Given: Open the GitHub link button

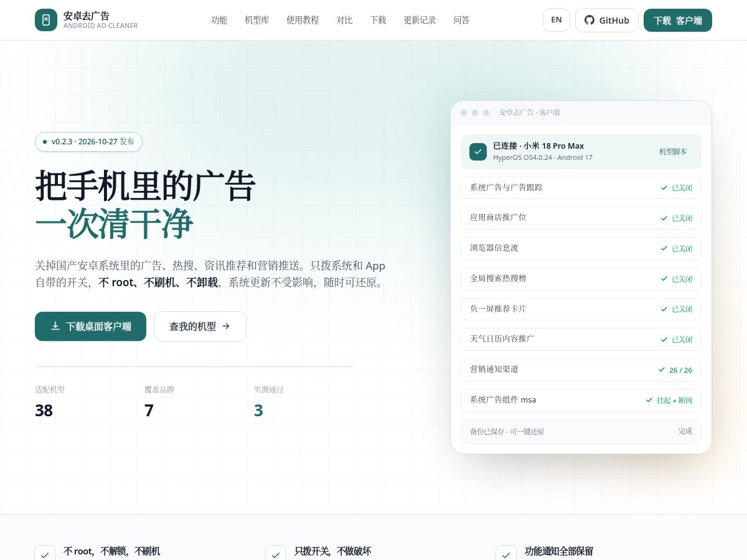Looking at the screenshot, I should [607, 20].
